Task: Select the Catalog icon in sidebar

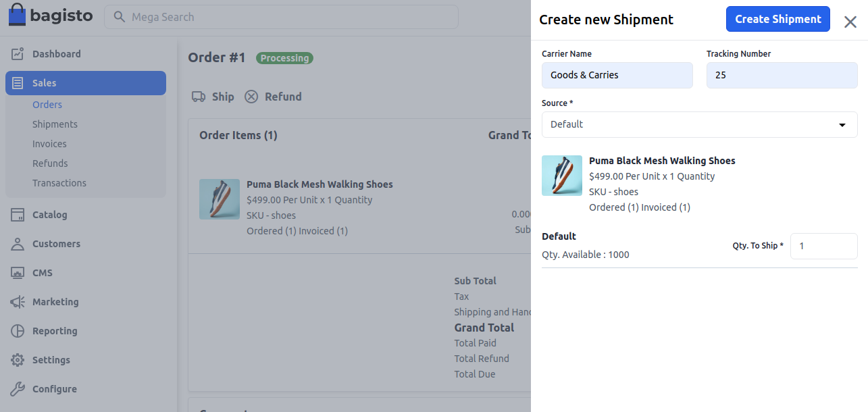Action: pos(18,214)
